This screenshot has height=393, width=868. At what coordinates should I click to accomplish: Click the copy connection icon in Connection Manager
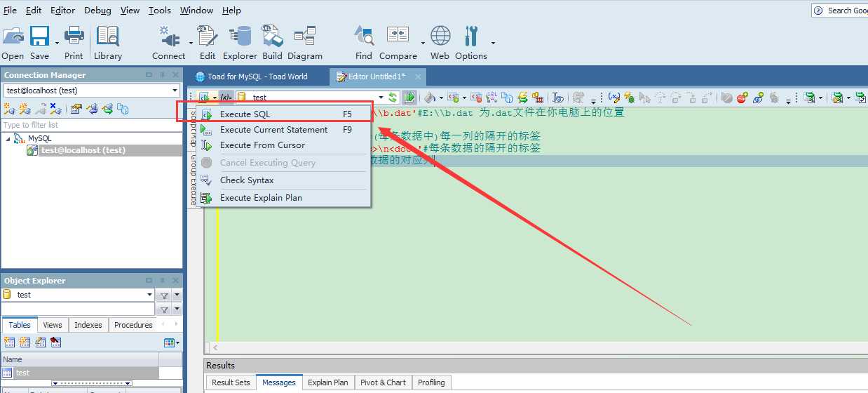tap(123, 109)
